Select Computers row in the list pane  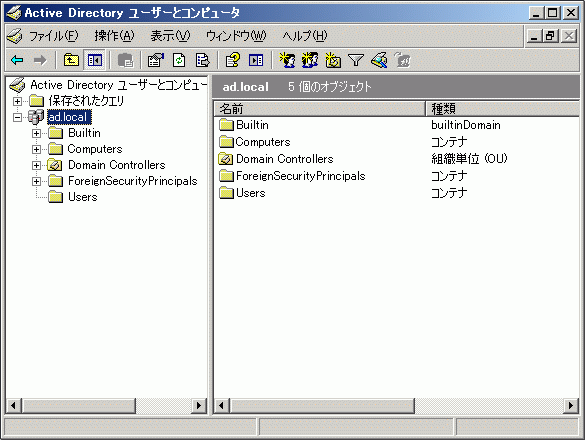pyautogui.click(x=396, y=142)
